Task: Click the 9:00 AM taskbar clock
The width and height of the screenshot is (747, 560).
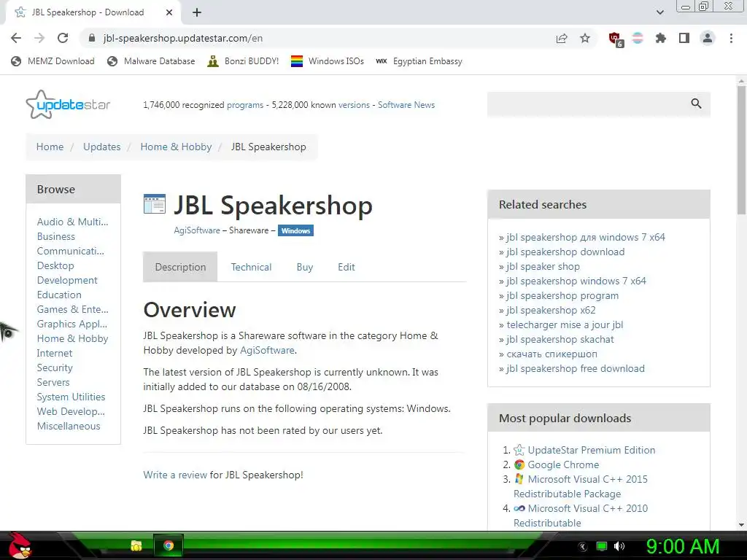Action: tap(682, 546)
